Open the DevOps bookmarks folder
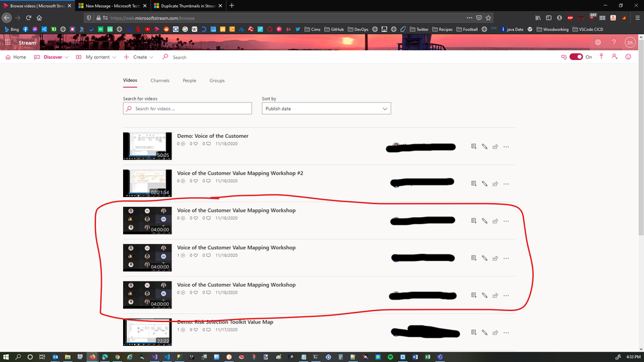Viewport: 644px width, 362px height. tap(358, 29)
